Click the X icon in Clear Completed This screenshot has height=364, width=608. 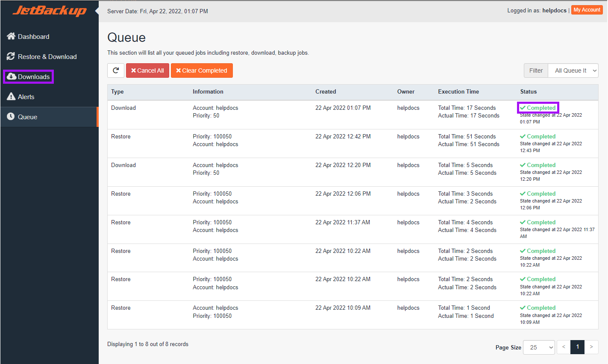point(179,70)
